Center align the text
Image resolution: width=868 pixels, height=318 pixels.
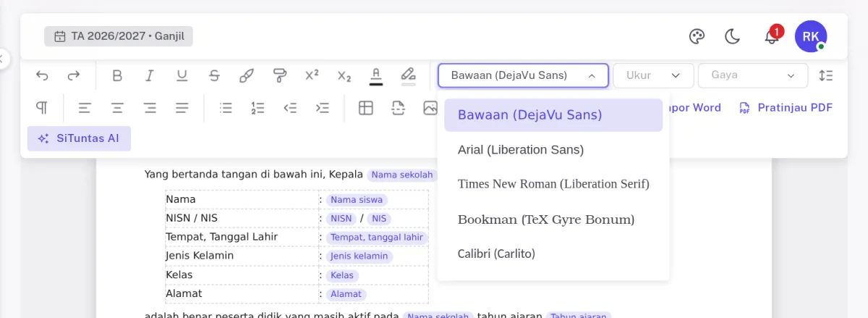(117, 108)
